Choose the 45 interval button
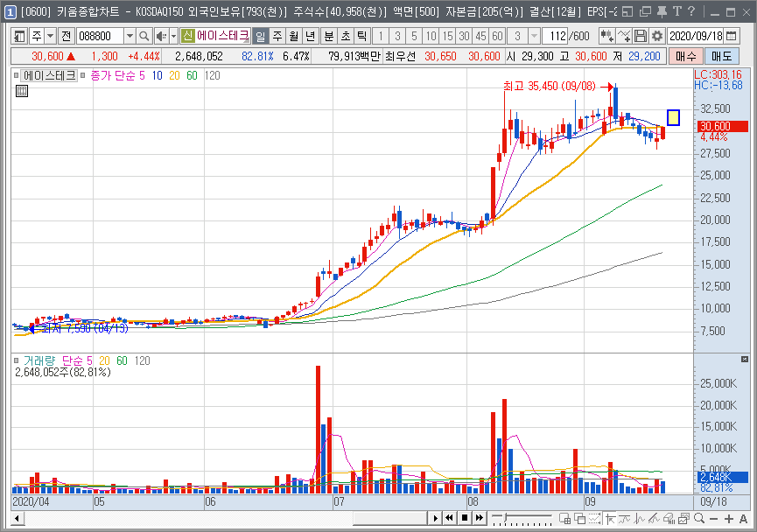Screen dimensions: 757x532 (x=480, y=36)
